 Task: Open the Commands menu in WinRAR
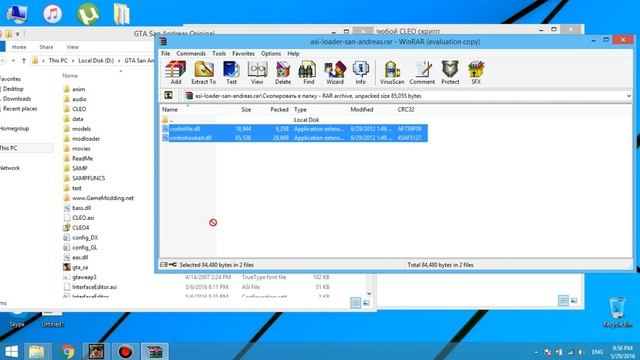[191, 53]
